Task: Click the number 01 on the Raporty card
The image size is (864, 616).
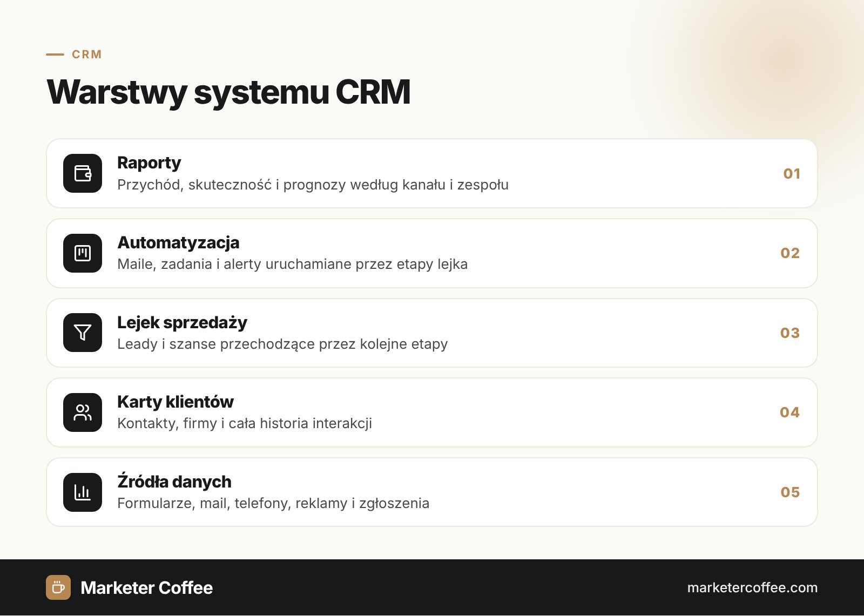Action: point(792,174)
